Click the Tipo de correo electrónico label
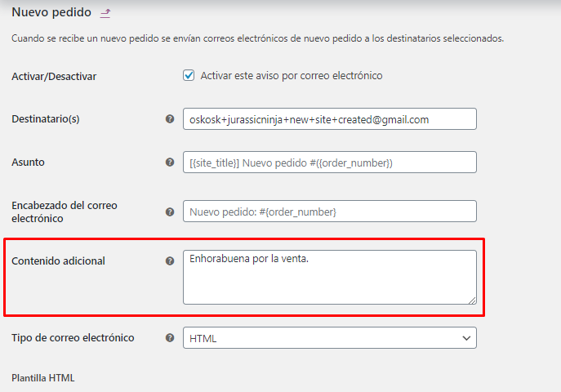This screenshot has height=392, width=561. point(73,337)
